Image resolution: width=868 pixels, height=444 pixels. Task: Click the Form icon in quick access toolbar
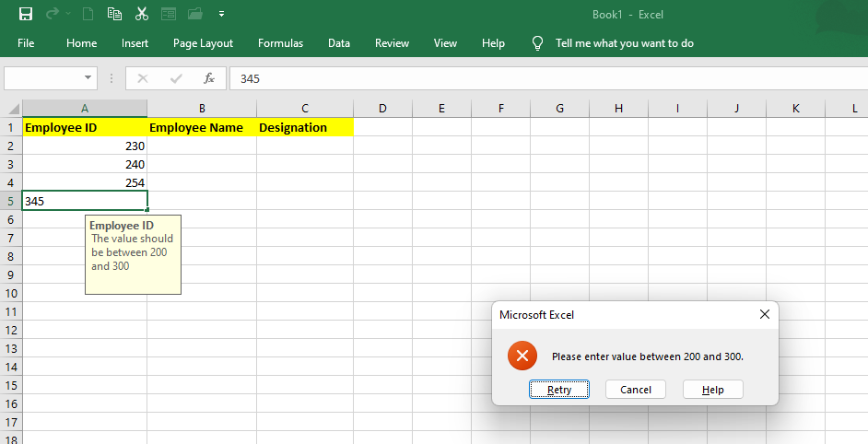(x=168, y=14)
